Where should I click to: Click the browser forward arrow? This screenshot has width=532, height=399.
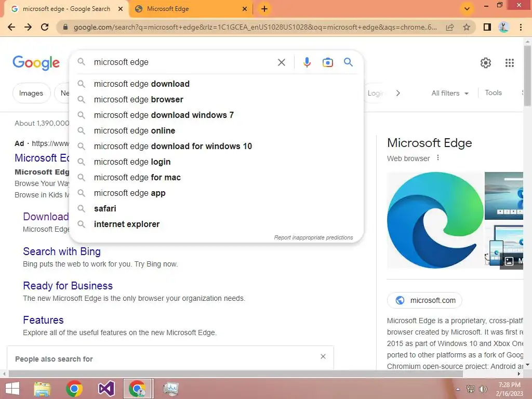[28, 27]
